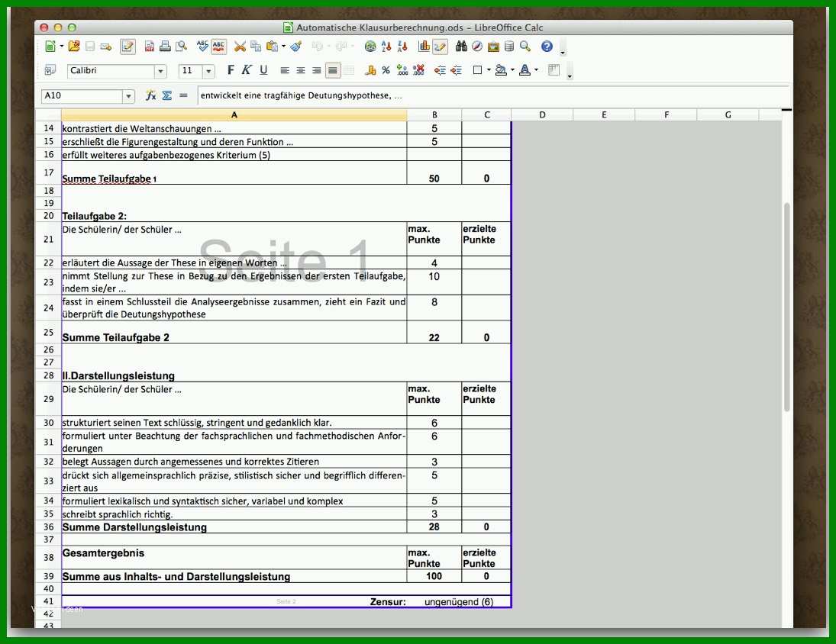The width and height of the screenshot is (836, 644).
Task: Toggle Italic (K) formatting
Action: coord(247,70)
